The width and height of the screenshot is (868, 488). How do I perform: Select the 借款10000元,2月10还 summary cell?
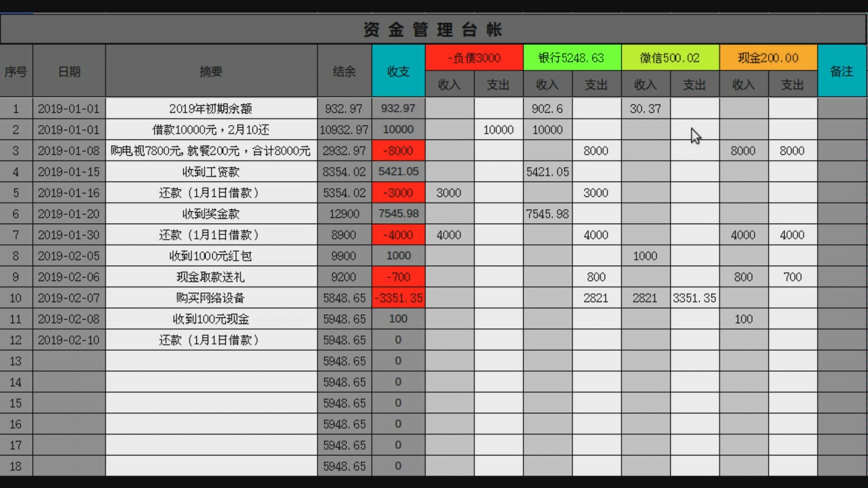point(211,130)
